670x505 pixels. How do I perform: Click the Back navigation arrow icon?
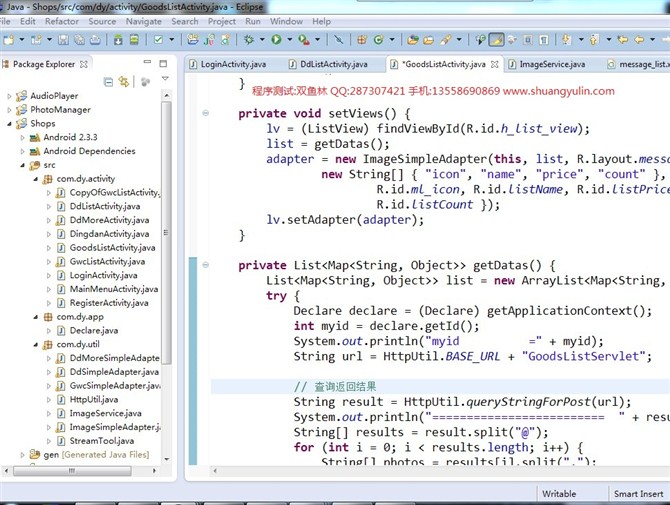pyautogui.click(x=639, y=40)
